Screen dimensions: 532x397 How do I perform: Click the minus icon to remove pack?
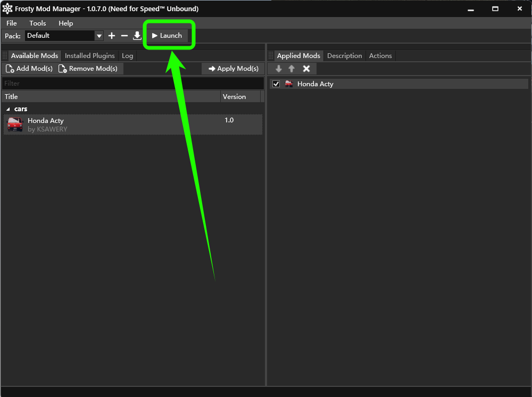(x=124, y=36)
